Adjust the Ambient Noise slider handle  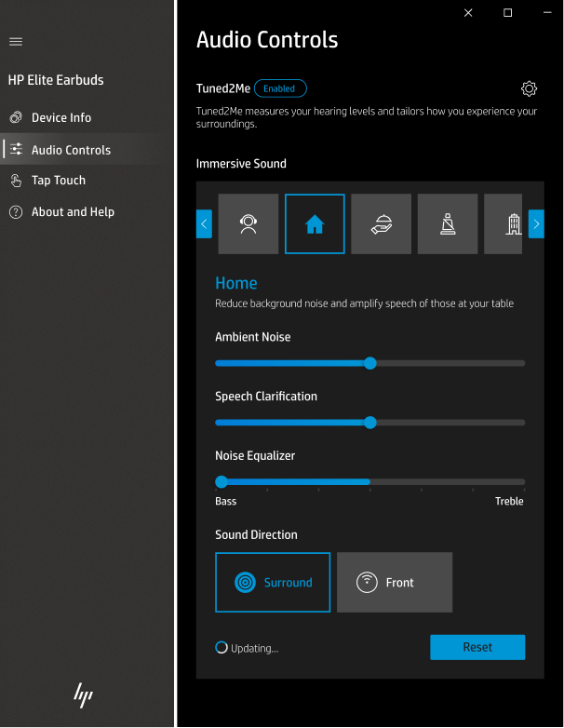click(x=370, y=363)
